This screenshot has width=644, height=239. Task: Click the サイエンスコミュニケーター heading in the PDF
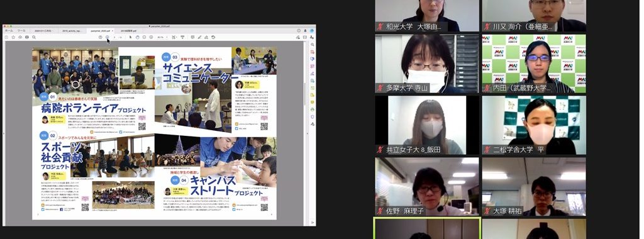tap(200, 73)
